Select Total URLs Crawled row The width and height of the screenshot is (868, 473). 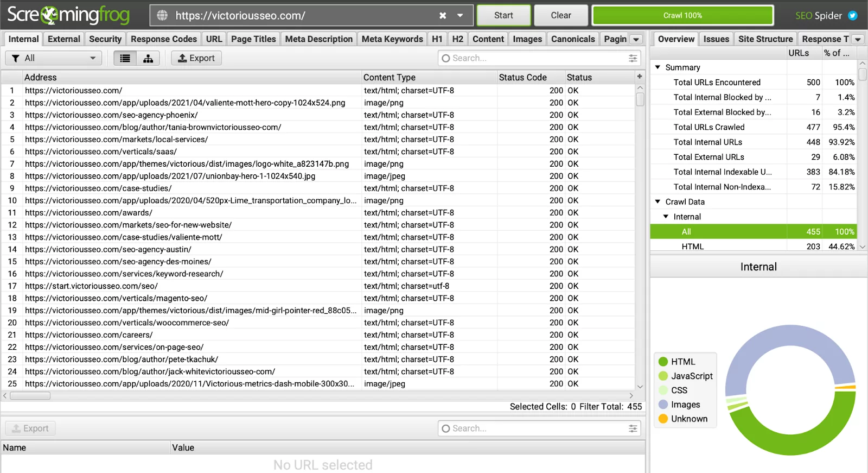pyautogui.click(x=754, y=127)
